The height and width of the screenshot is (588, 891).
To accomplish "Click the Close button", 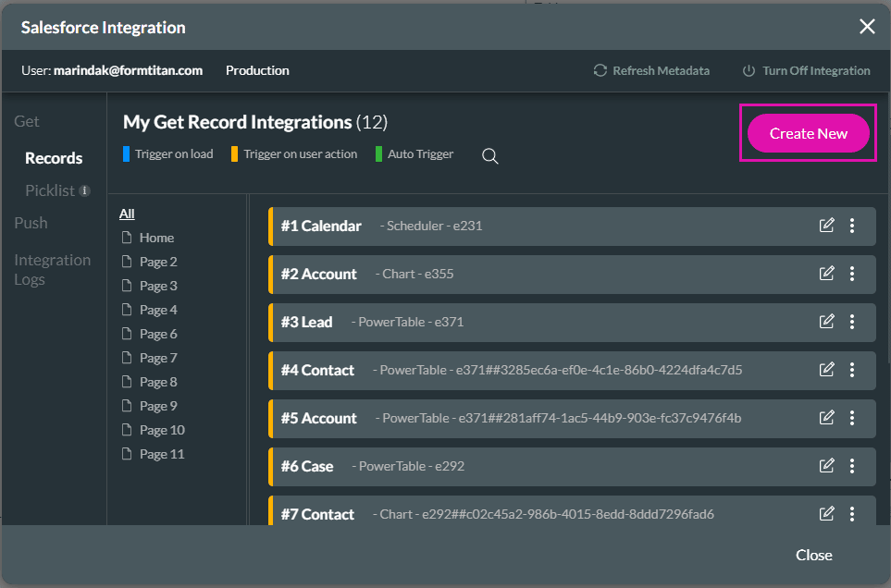I will click(x=813, y=555).
